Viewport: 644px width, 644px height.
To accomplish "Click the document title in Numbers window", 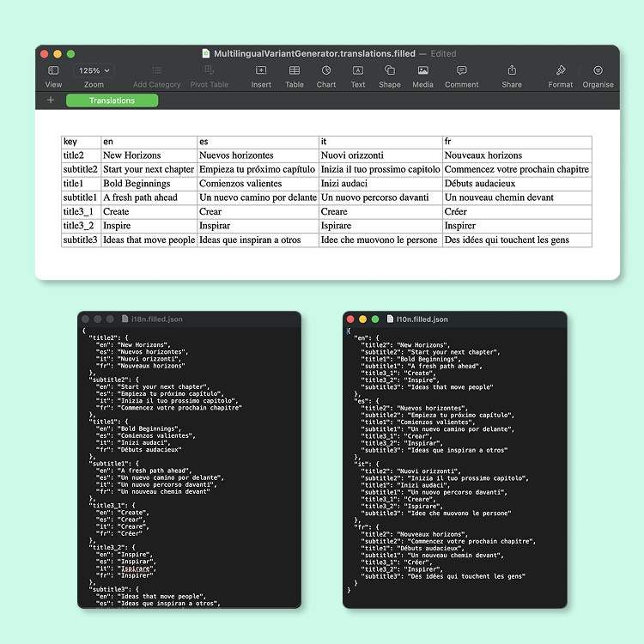I will tap(313, 53).
